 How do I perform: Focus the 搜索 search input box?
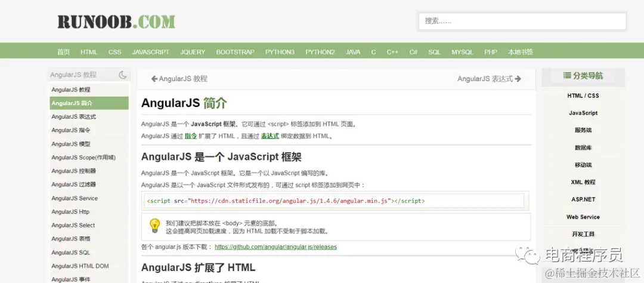(x=522, y=21)
